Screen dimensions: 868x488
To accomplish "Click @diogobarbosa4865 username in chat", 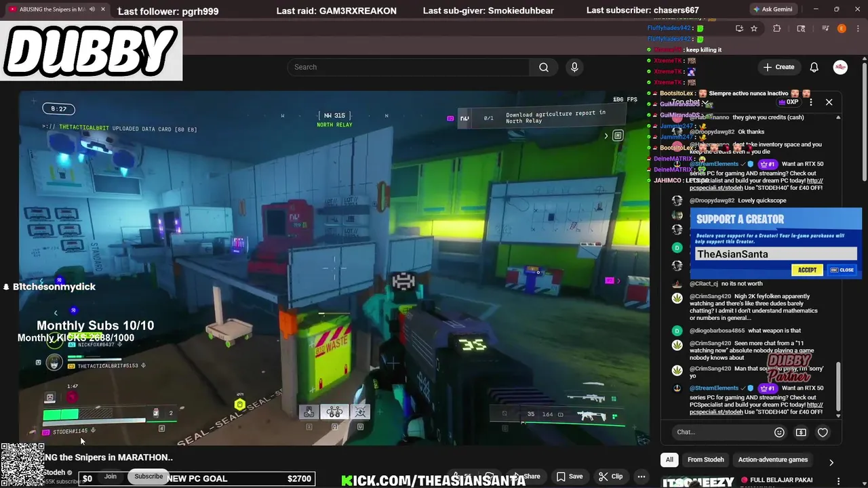I will point(717,331).
